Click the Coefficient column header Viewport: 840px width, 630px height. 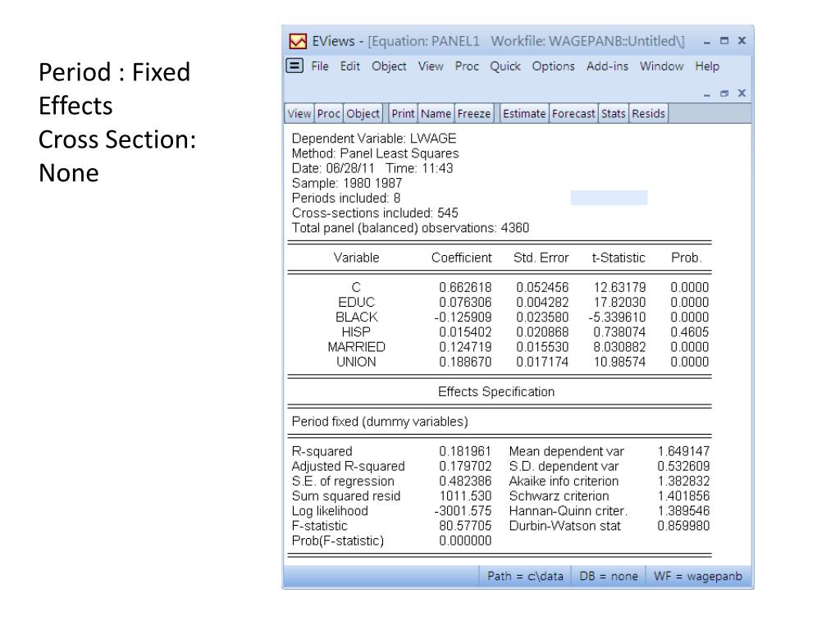[461, 258]
